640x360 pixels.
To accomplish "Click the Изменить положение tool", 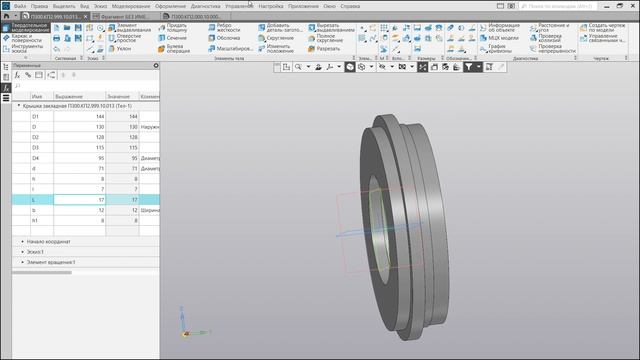I will (x=276, y=48).
